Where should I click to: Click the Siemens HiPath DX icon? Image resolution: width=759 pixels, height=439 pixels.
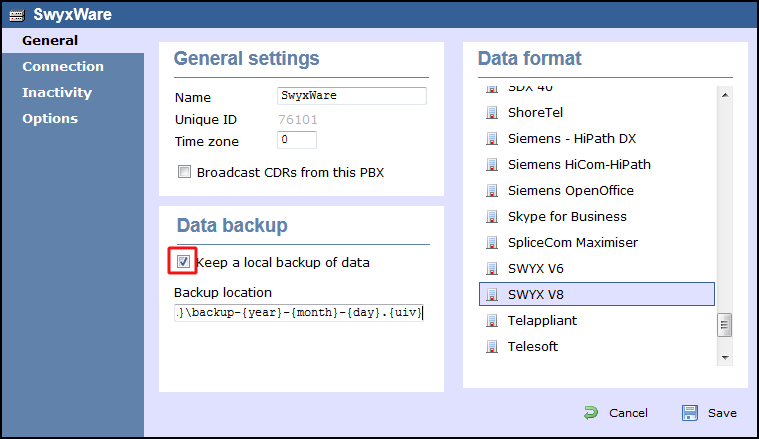click(x=492, y=138)
